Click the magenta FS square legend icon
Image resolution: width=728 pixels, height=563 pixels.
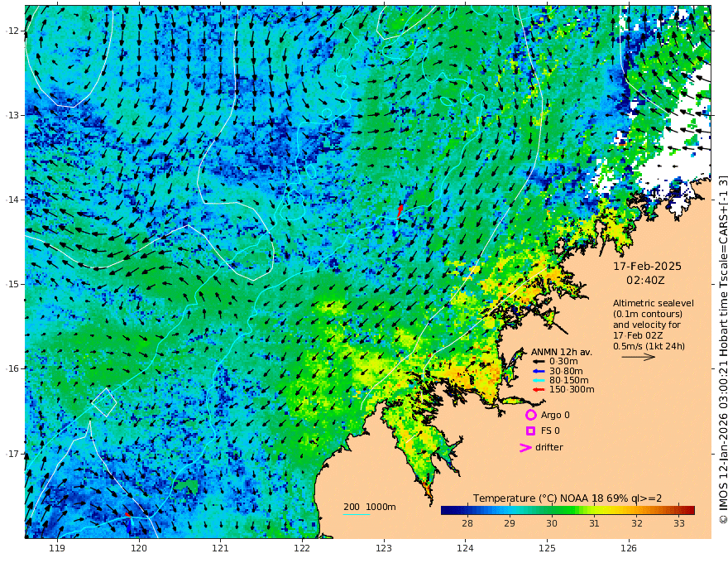[530, 431]
